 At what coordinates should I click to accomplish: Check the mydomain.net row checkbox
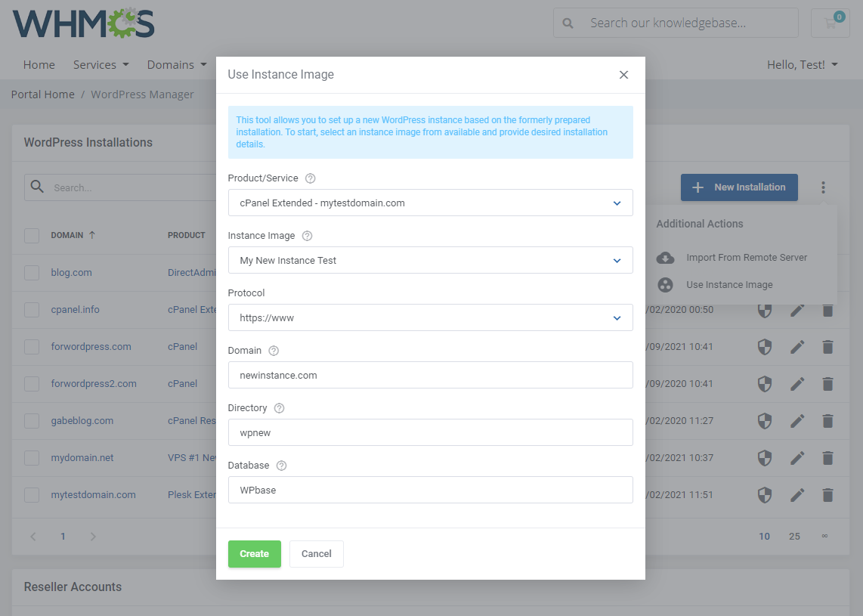[32, 458]
